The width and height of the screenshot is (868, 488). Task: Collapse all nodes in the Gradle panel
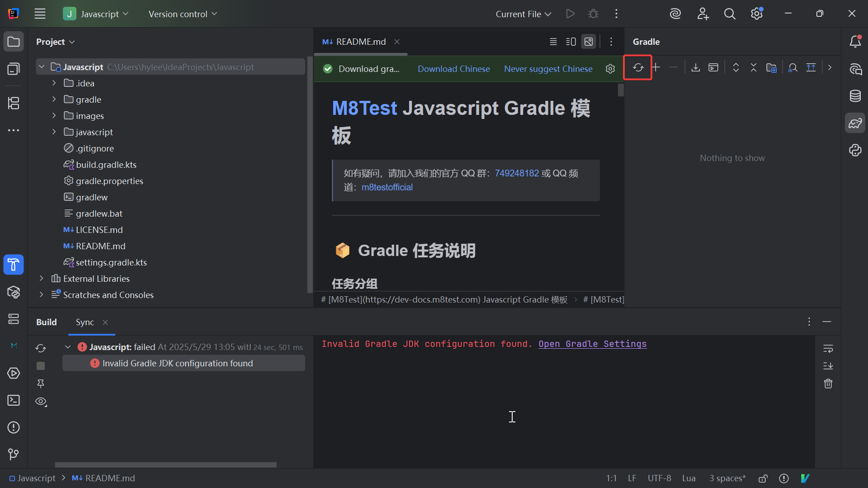pos(753,67)
